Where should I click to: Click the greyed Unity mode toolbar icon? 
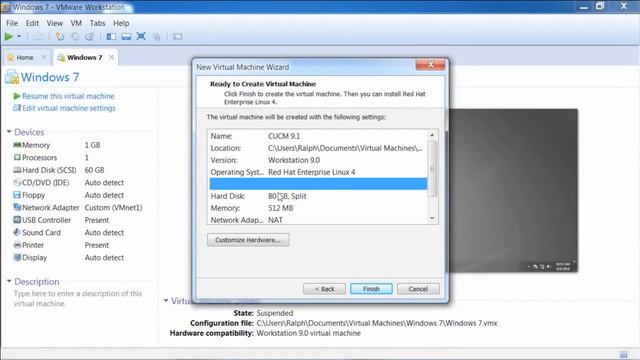coord(157,37)
